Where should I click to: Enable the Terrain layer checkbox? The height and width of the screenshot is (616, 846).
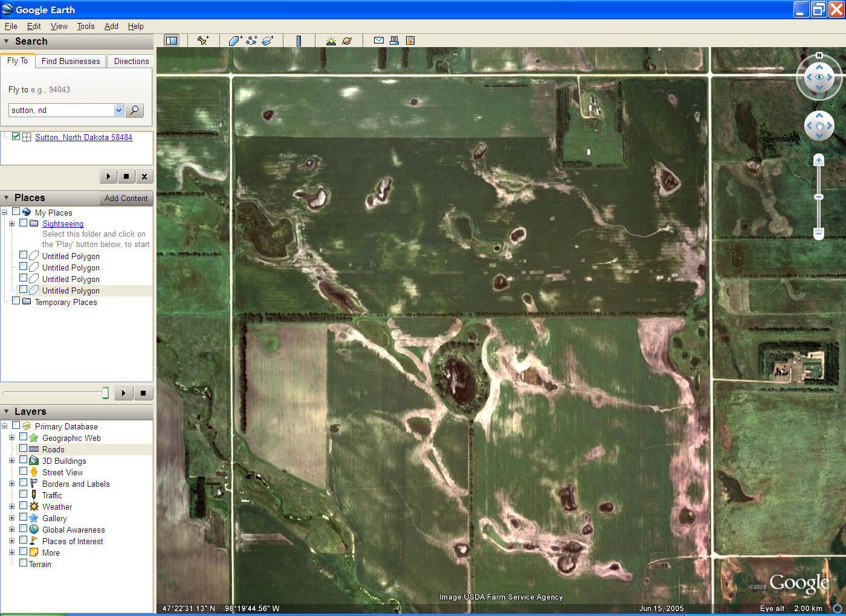click(24, 563)
